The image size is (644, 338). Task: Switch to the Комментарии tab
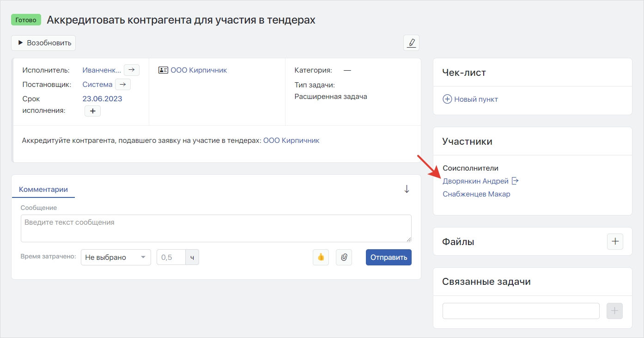[x=43, y=189]
